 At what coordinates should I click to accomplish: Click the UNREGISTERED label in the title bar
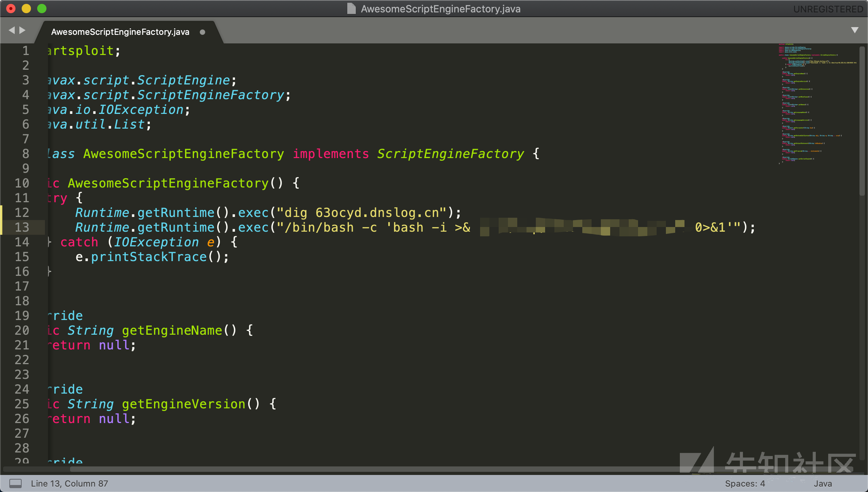click(x=828, y=9)
